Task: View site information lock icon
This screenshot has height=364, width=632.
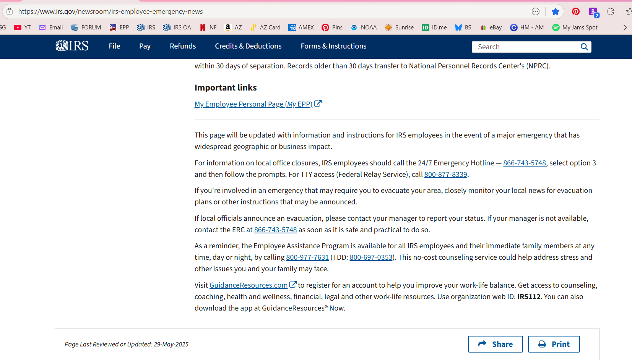Action: [x=10, y=11]
